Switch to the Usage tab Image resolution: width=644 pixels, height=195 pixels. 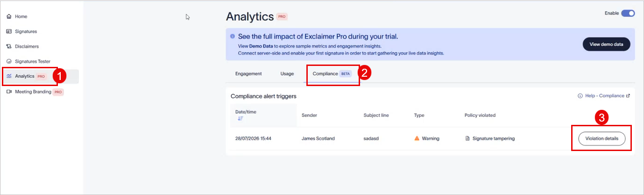click(287, 73)
